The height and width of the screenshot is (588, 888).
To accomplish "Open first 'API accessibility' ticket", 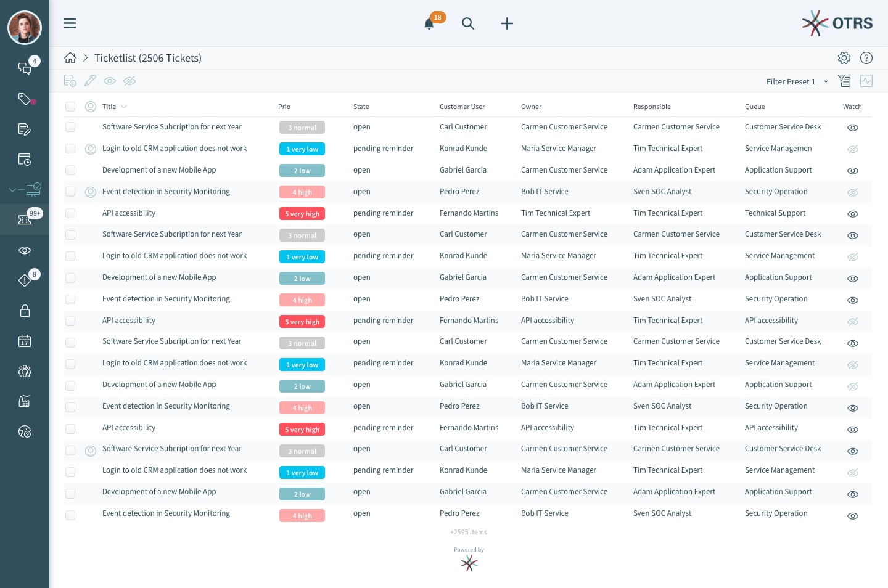I will click(129, 213).
